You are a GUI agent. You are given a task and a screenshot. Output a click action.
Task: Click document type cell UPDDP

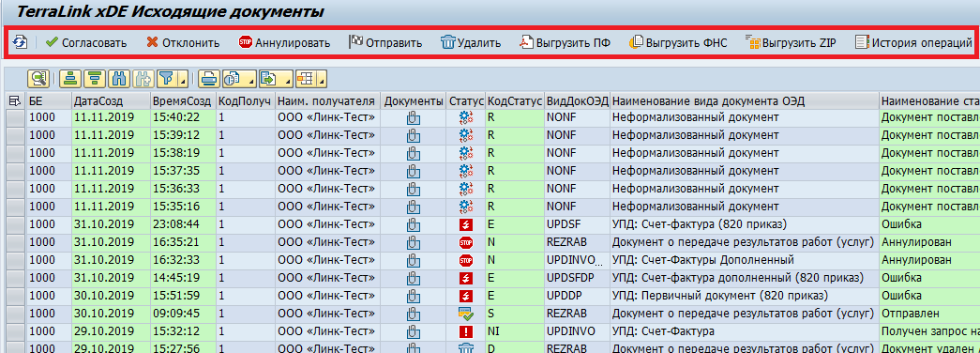tap(576, 296)
